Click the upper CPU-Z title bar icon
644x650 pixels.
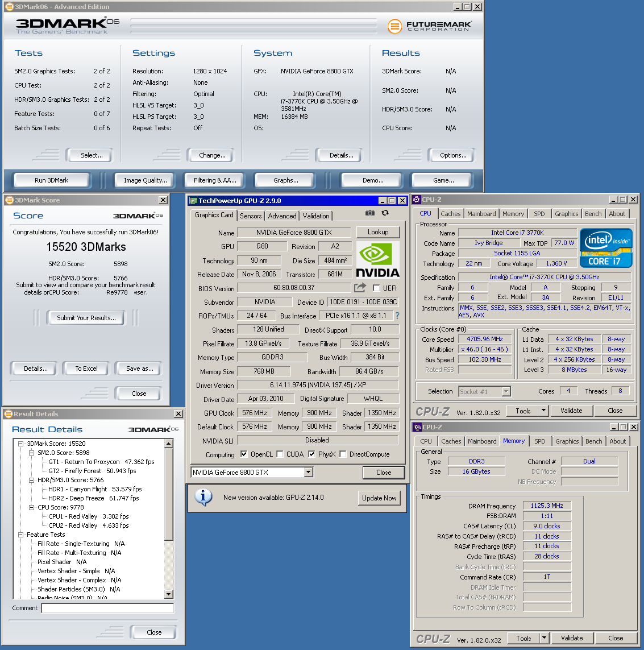pos(417,200)
